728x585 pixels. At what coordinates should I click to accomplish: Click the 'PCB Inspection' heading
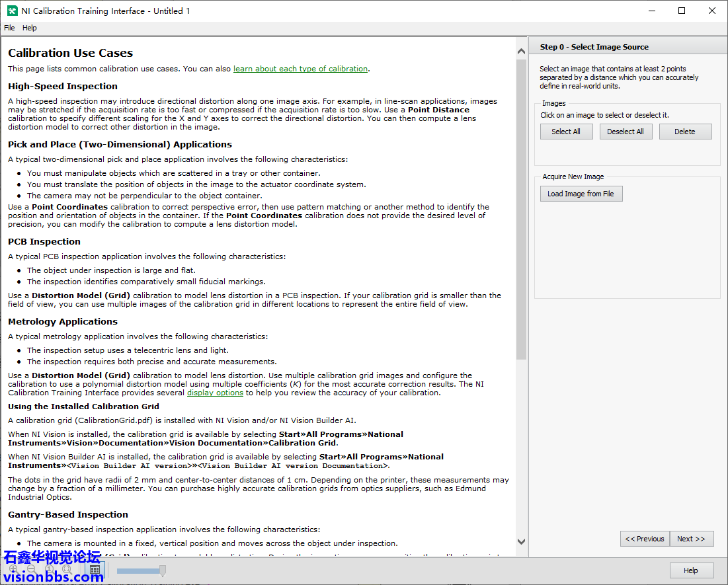(44, 241)
